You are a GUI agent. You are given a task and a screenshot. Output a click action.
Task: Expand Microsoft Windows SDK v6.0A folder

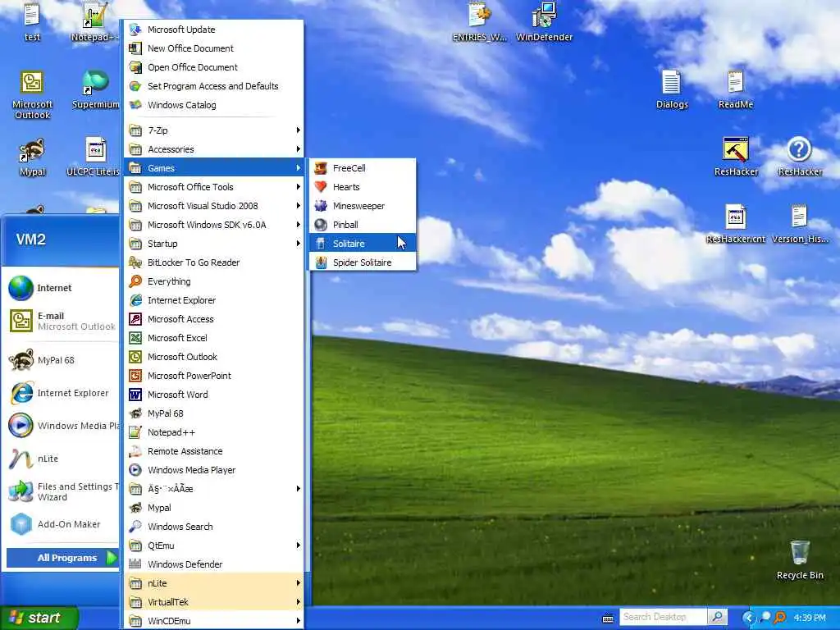click(214, 225)
